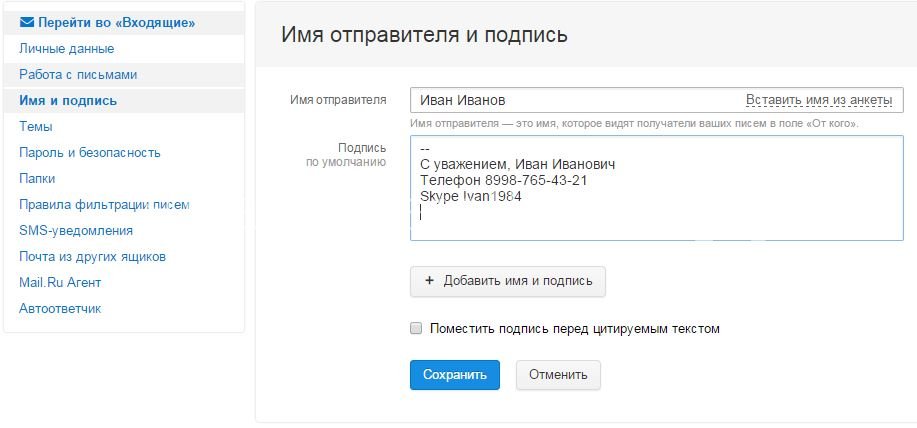The image size is (917, 428).
Task: Open the «Автоответчик» section
Action: (x=60, y=309)
